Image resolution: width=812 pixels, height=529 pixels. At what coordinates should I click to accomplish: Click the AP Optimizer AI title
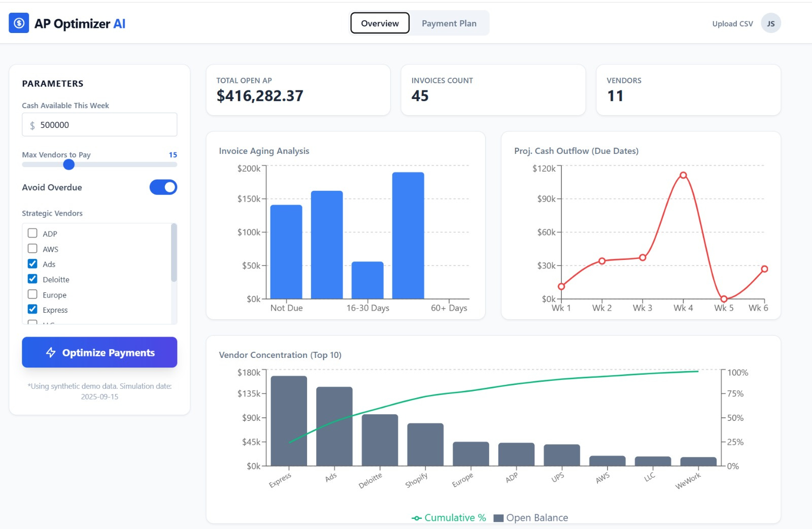click(x=80, y=24)
